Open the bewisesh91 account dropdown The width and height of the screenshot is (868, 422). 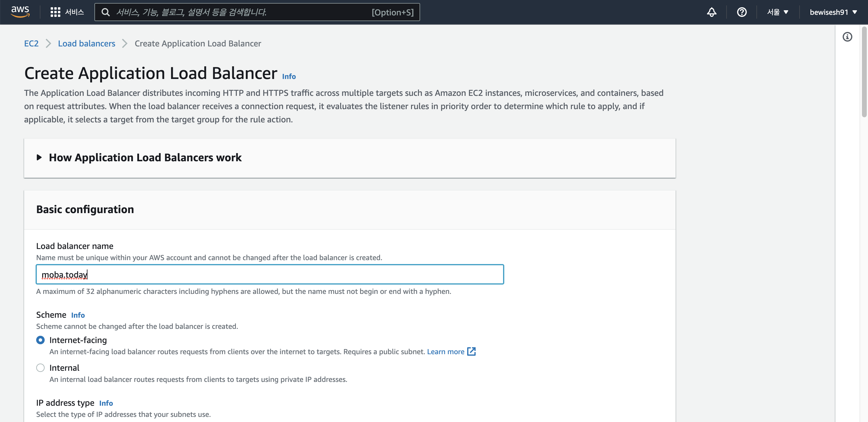(x=833, y=12)
